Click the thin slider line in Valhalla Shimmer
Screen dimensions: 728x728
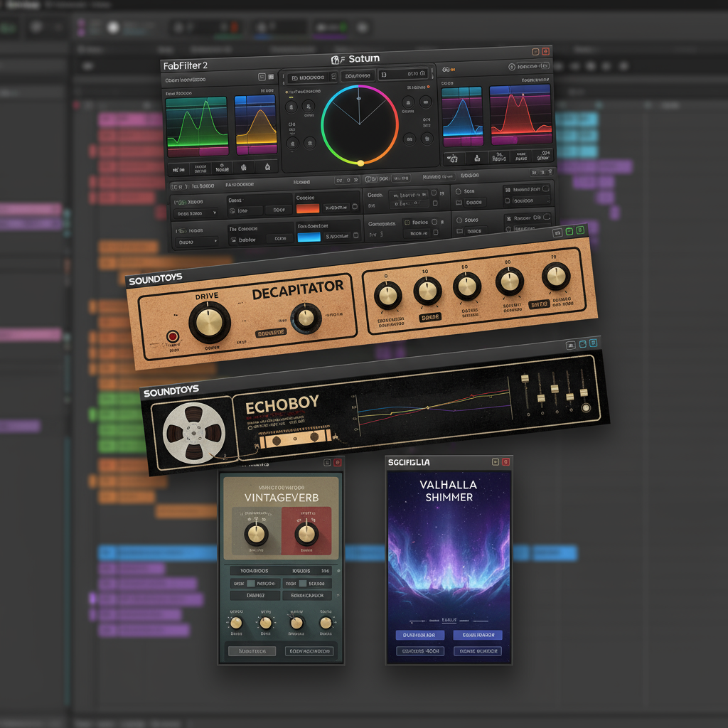click(x=449, y=621)
